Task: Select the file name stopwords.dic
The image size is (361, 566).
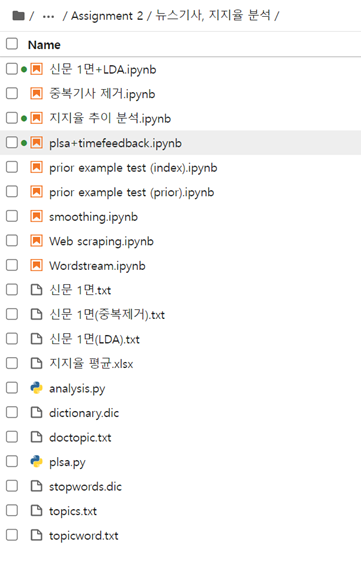Action: click(x=86, y=487)
